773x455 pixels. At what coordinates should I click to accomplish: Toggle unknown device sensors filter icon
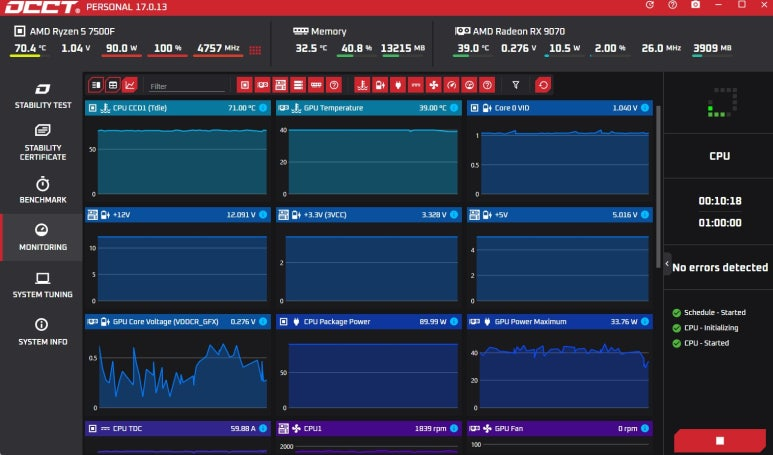click(x=334, y=85)
